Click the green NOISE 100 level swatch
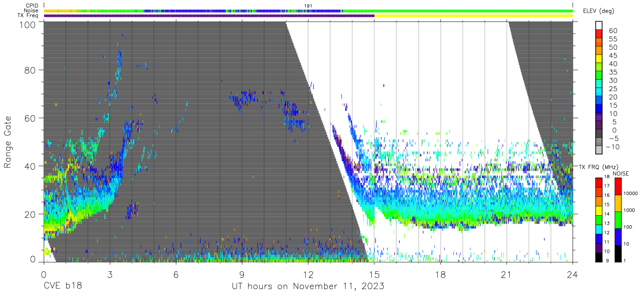 [618, 219]
